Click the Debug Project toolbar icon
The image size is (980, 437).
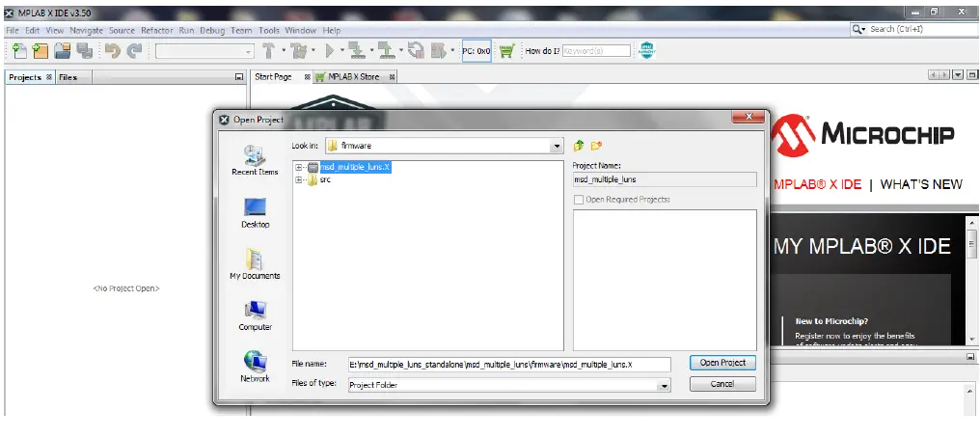point(440,50)
